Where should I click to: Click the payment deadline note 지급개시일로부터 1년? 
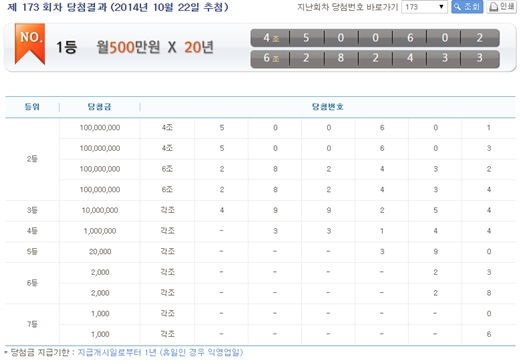tap(117, 352)
